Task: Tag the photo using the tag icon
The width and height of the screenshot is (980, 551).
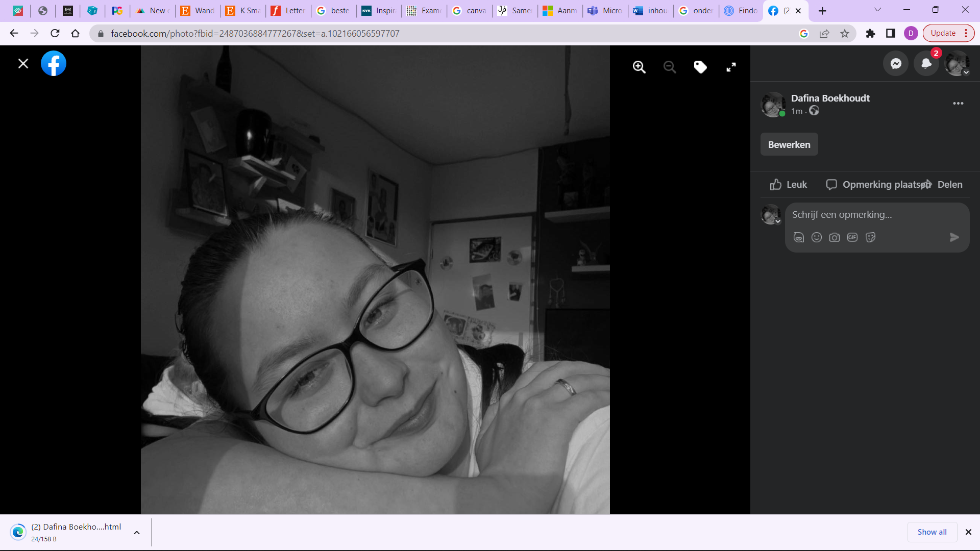Action: coord(700,67)
